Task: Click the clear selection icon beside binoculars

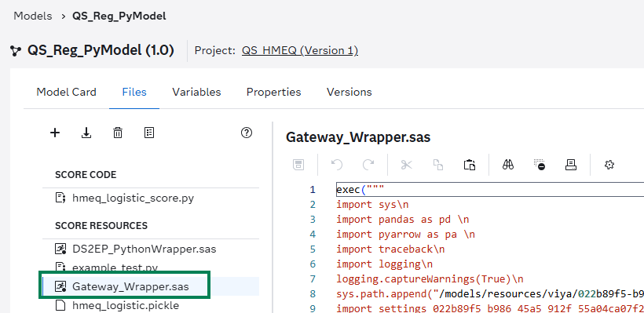Action: click(540, 165)
